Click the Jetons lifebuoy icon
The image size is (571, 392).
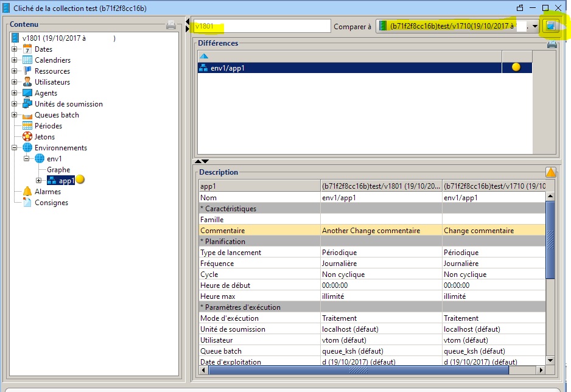tap(27, 137)
